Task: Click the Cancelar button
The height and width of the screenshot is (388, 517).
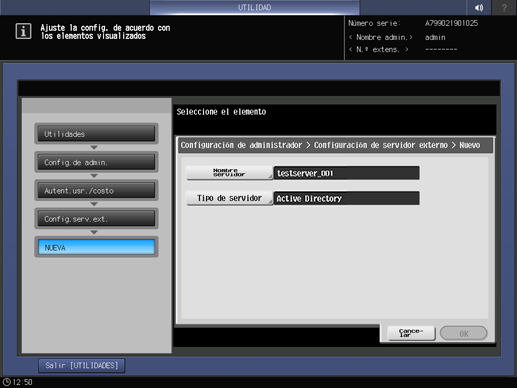Action: coord(411,333)
